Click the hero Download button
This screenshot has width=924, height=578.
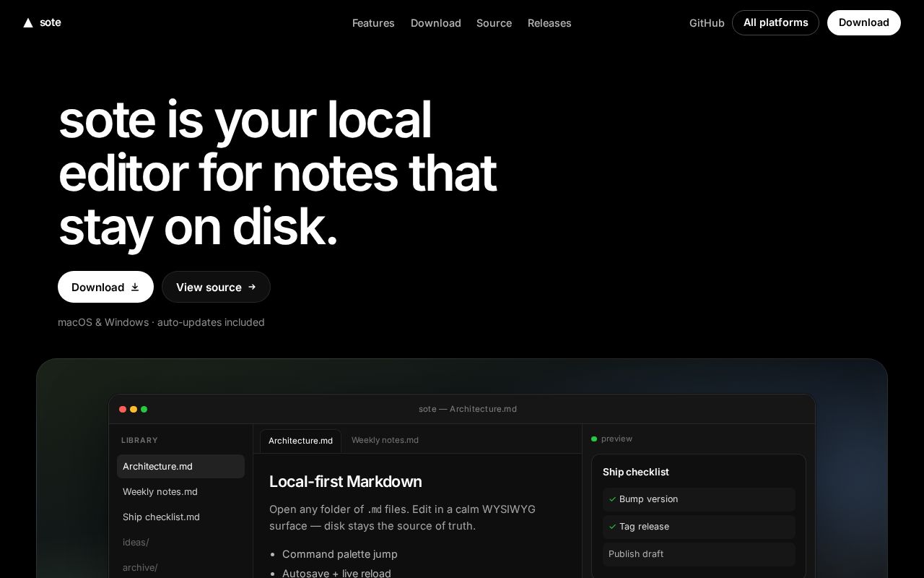point(105,287)
